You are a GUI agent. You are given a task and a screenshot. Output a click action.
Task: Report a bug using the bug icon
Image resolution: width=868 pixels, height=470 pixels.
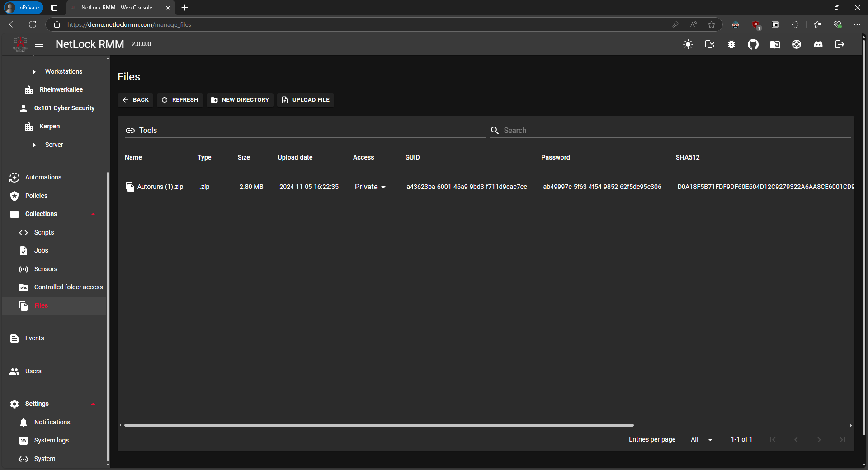[731, 44]
